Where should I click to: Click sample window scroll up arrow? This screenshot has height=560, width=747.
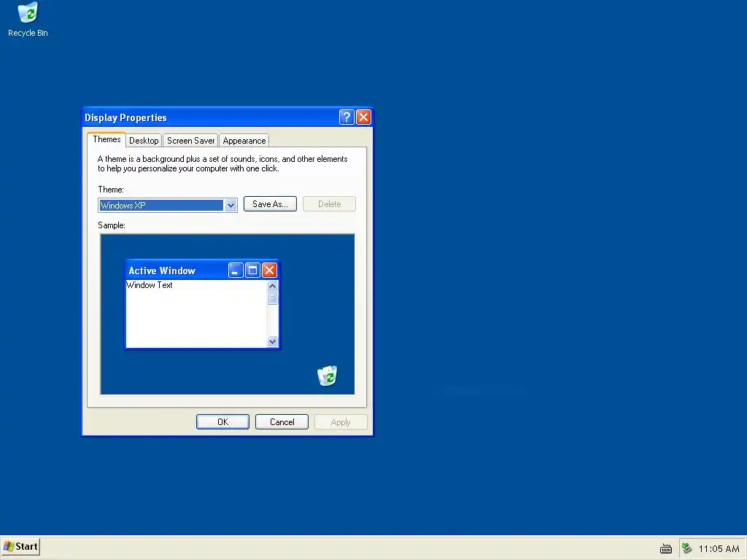[x=273, y=286]
